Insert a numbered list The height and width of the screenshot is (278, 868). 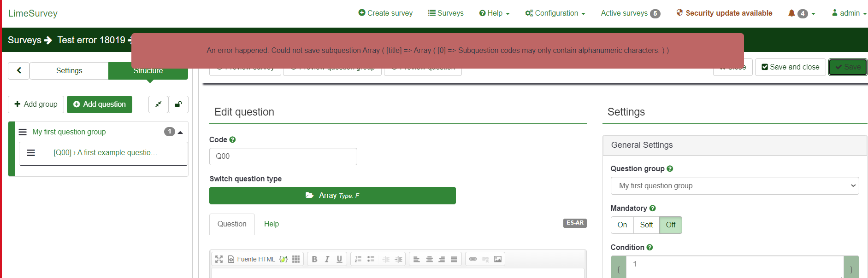358,259
